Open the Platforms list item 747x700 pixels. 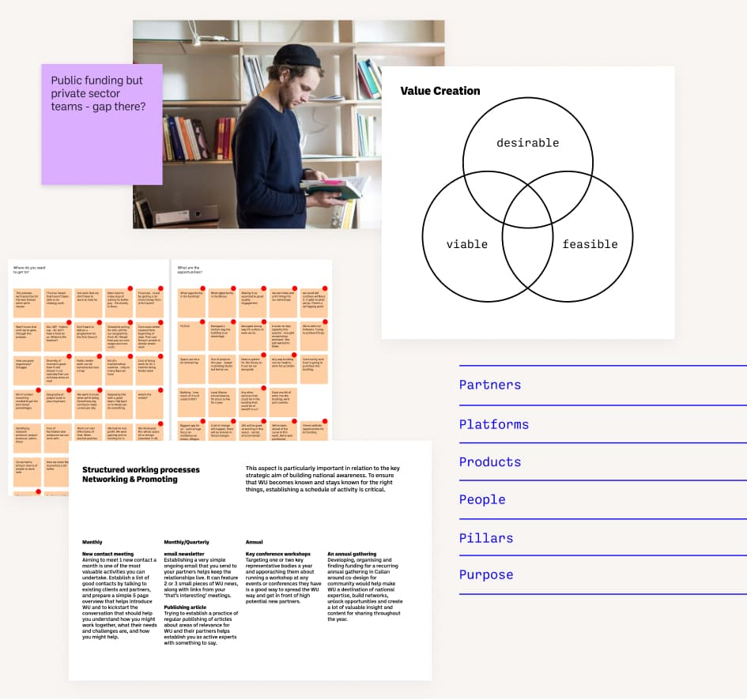(602, 424)
